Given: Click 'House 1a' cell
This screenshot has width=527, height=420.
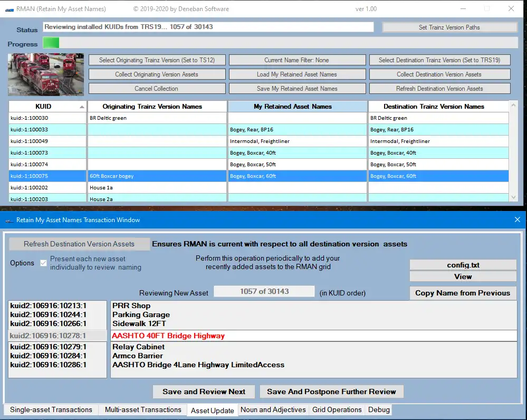Looking at the screenshot, I should [157, 188].
